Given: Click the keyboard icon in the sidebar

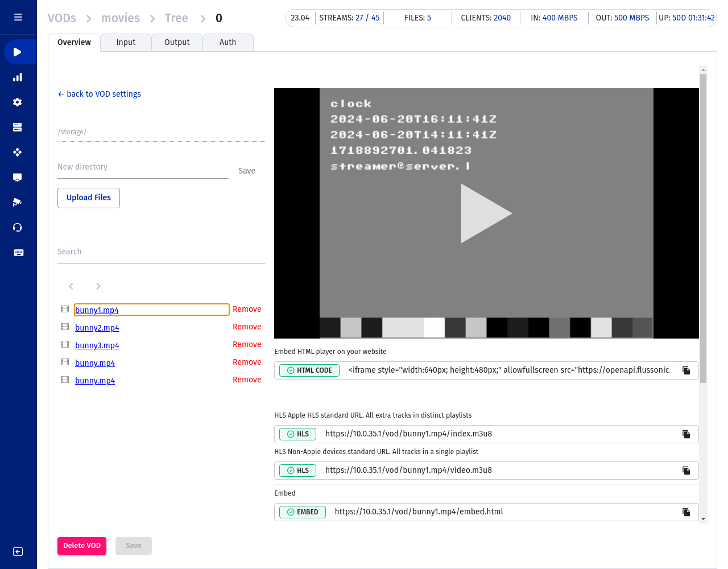Looking at the screenshot, I should [x=18, y=253].
